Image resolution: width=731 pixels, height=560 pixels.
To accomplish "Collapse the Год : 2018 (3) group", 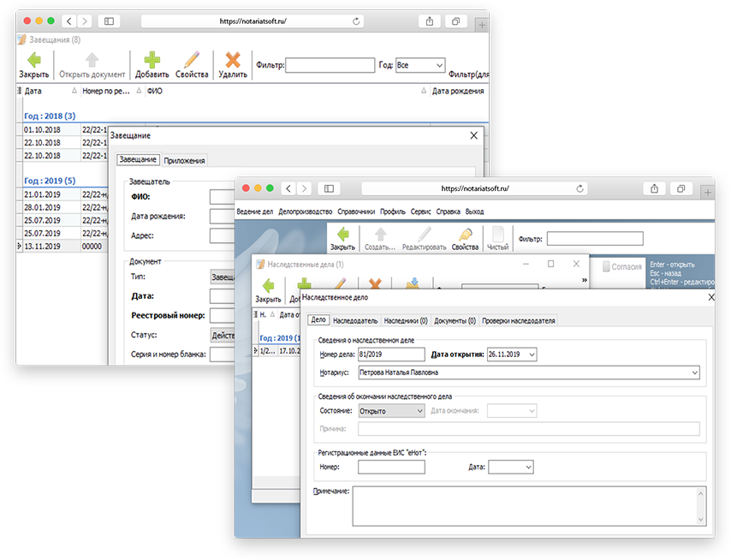I will pos(50,116).
